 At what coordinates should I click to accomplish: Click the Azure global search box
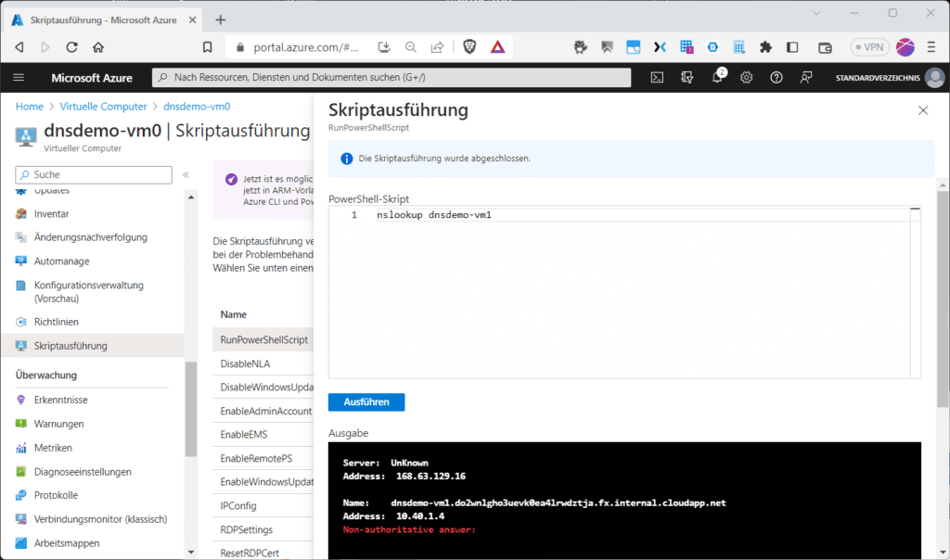pos(392,78)
